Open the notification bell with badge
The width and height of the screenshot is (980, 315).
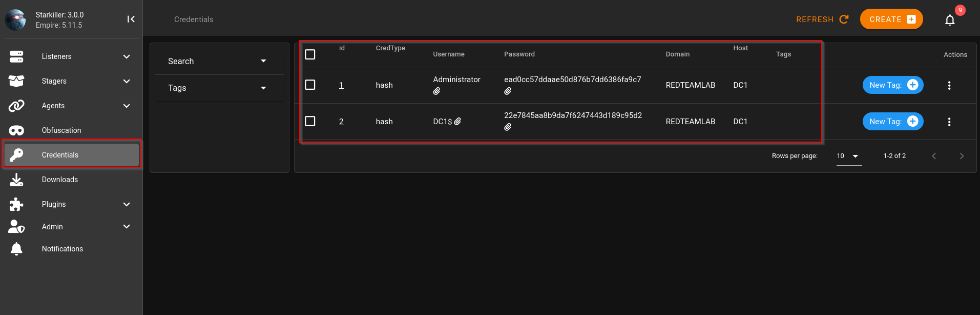950,20
